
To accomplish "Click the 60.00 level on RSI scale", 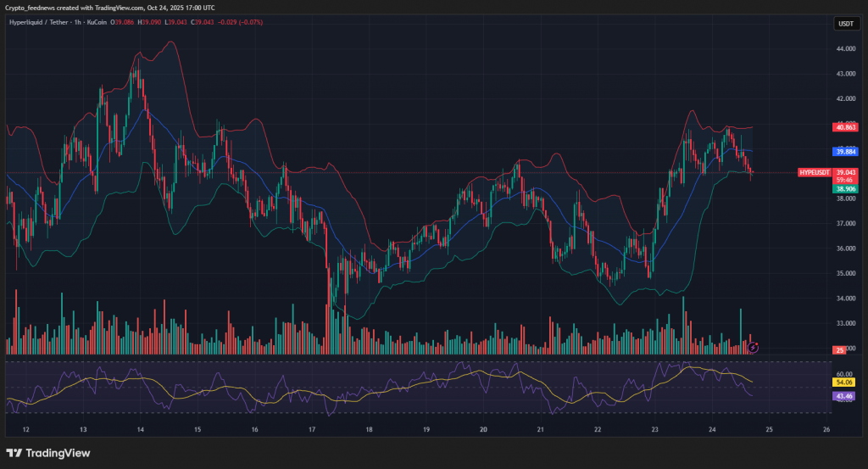I will click(x=845, y=373).
